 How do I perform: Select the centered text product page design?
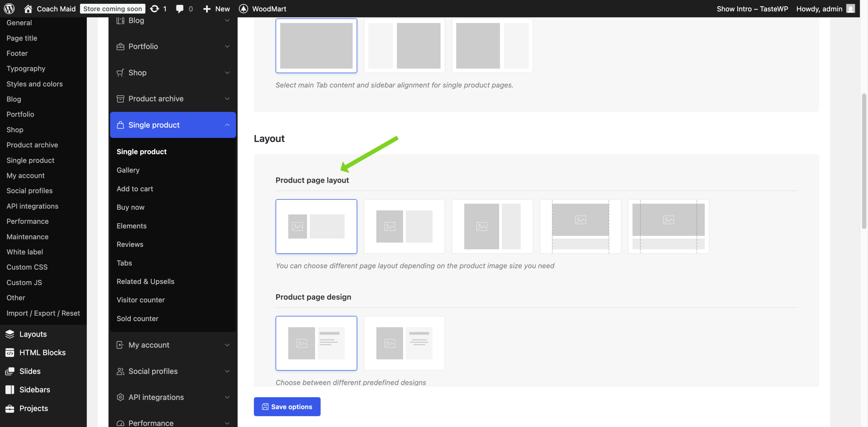coord(404,343)
